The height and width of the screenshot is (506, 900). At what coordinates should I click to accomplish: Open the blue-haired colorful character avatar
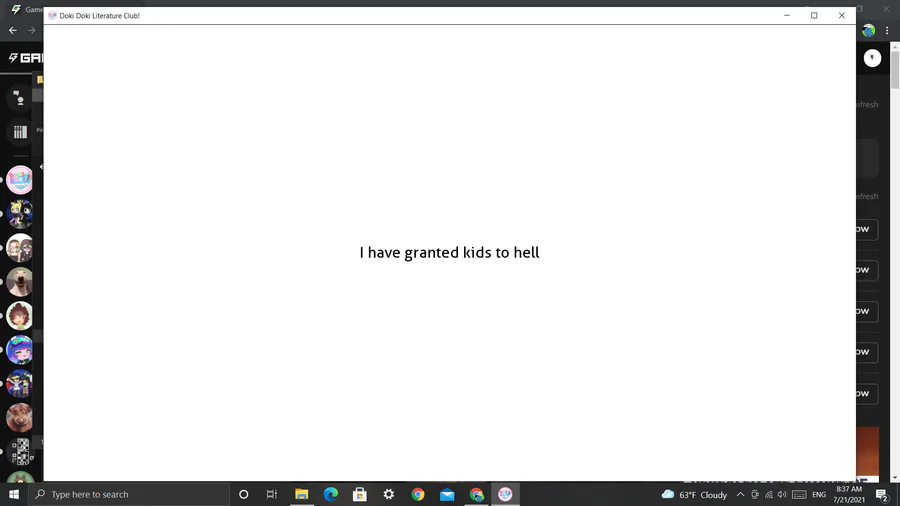[20, 350]
